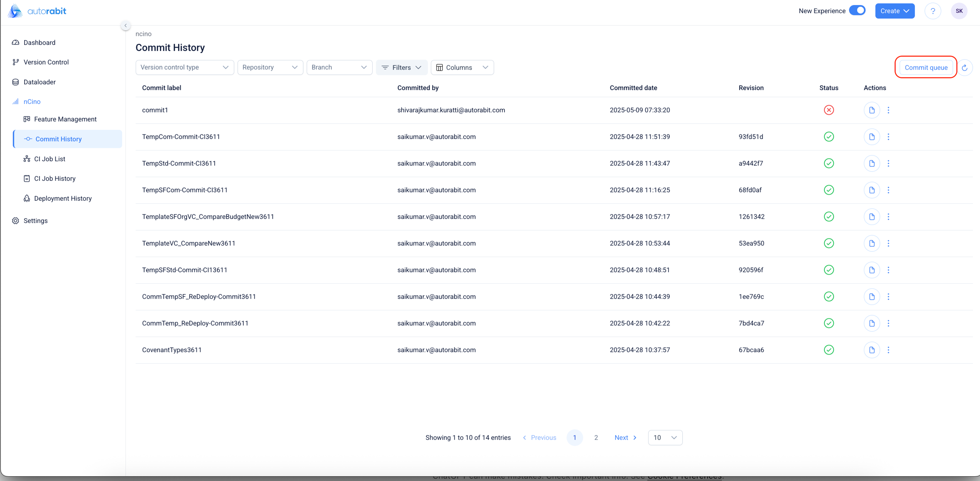
Task: Expand the Version control type dropdown
Action: pyautogui.click(x=185, y=67)
